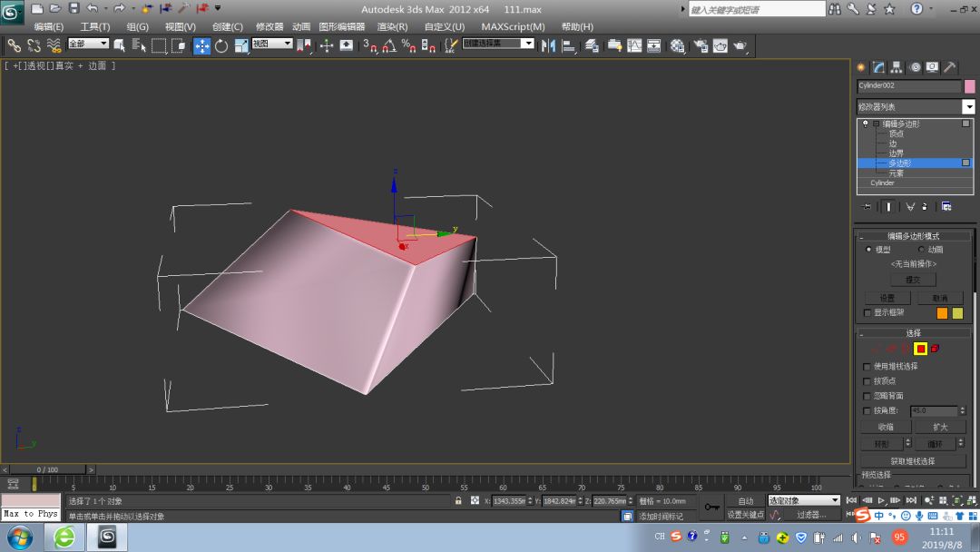The height and width of the screenshot is (552, 980).
Task: Click the 提交 button
Action: 913,280
